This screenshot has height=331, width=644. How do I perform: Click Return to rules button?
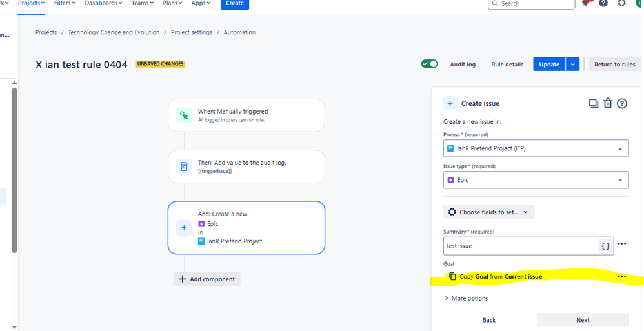point(615,64)
